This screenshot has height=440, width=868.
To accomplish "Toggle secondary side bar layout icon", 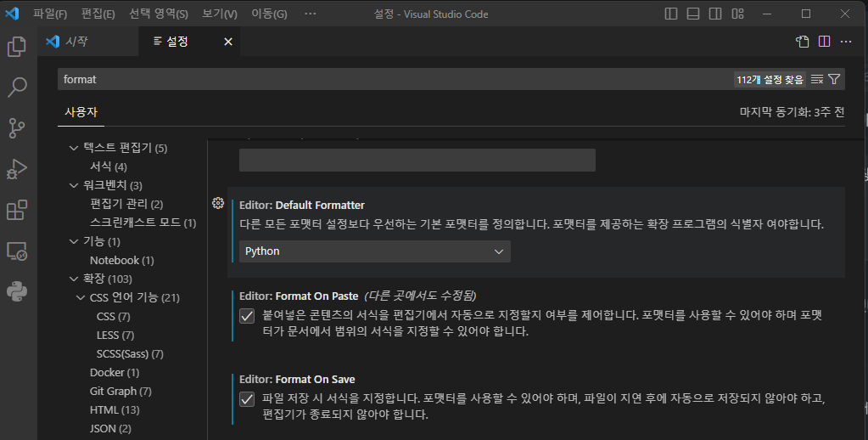I will pyautogui.click(x=715, y=14).
